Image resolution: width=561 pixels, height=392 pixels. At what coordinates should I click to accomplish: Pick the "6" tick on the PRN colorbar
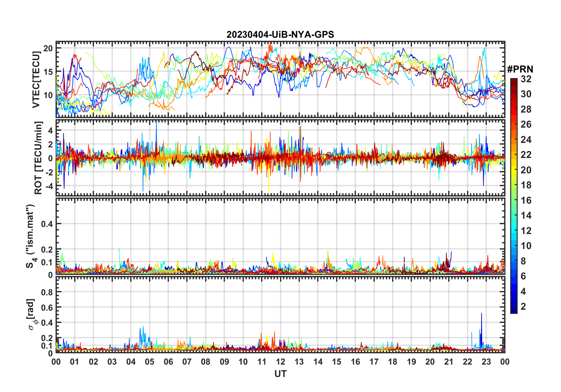(x=523, y=276)
